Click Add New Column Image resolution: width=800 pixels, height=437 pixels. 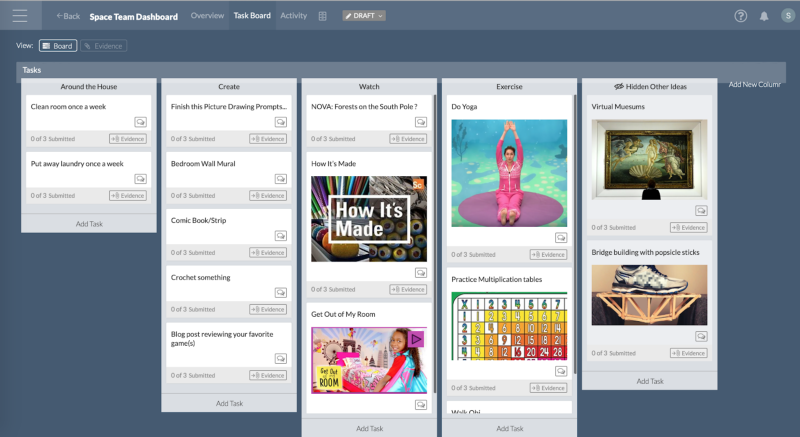click(x=754, y=85)
